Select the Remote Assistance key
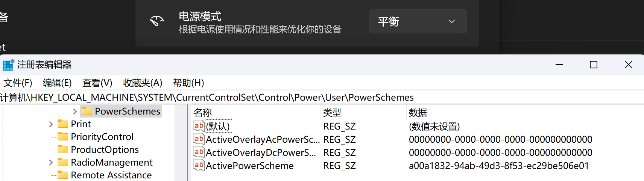 click(111, 175)
